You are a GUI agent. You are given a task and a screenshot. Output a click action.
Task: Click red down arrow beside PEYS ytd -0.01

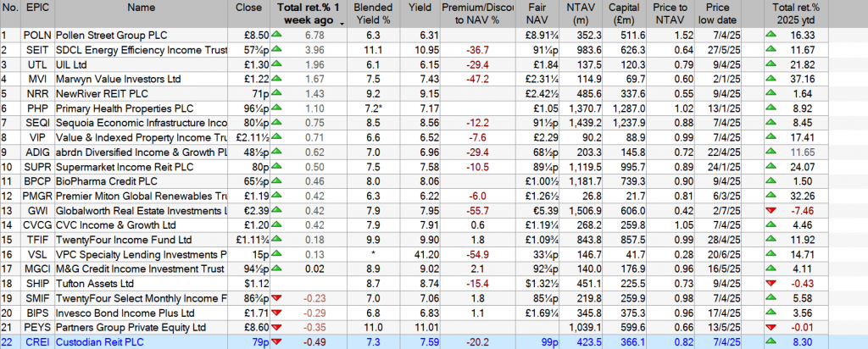coord(770,328)
